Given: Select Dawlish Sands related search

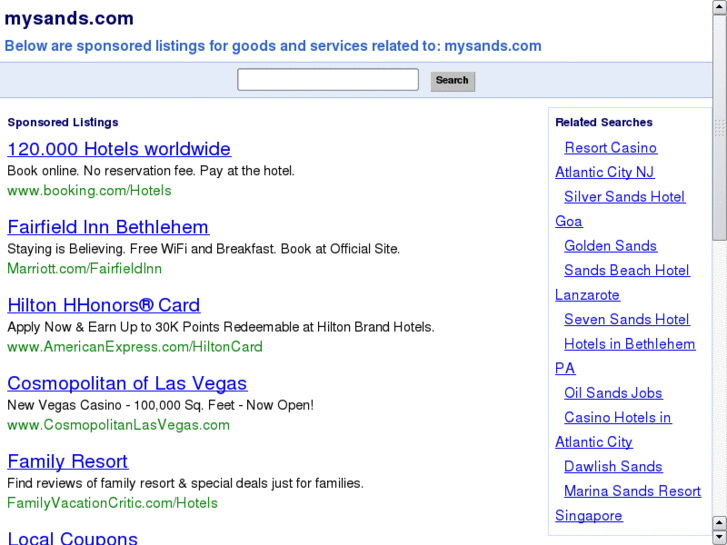Looking at the screenshot, I should coord(613,467).
